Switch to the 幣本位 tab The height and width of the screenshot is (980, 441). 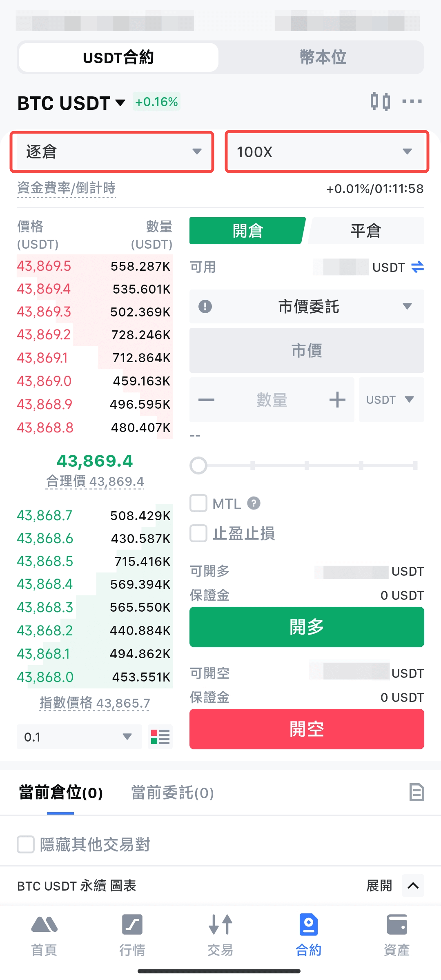pos(323,57)
